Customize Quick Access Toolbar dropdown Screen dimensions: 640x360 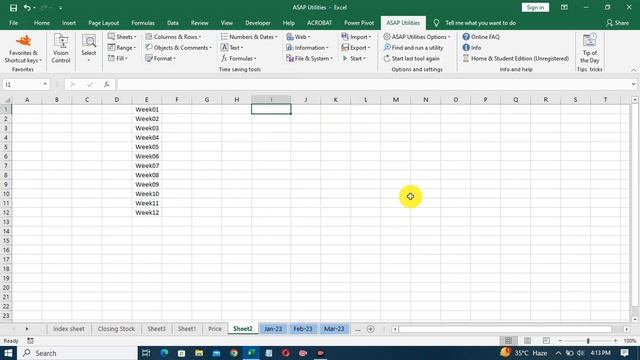click(60, 7)
